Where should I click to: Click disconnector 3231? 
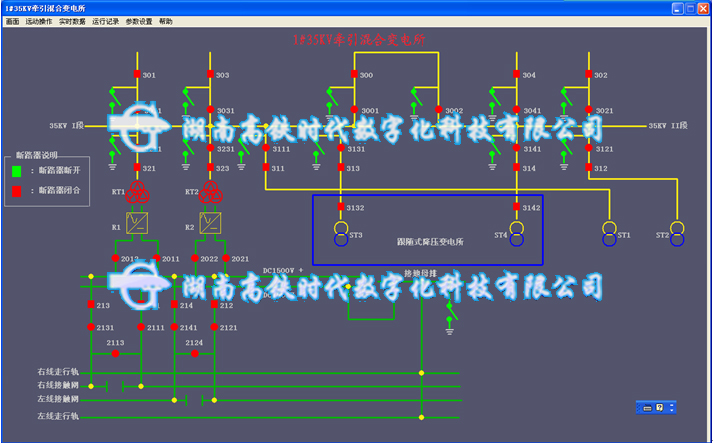210,148
